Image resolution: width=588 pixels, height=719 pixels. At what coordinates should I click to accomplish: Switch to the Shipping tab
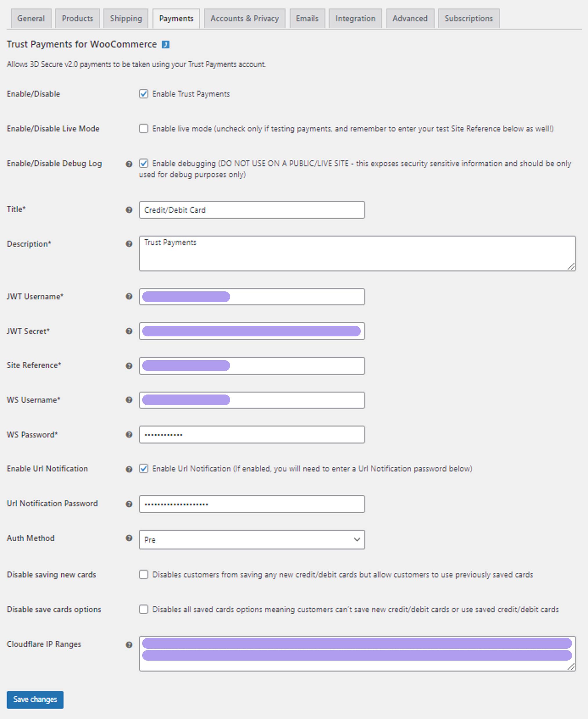click(x=126, y=19)
